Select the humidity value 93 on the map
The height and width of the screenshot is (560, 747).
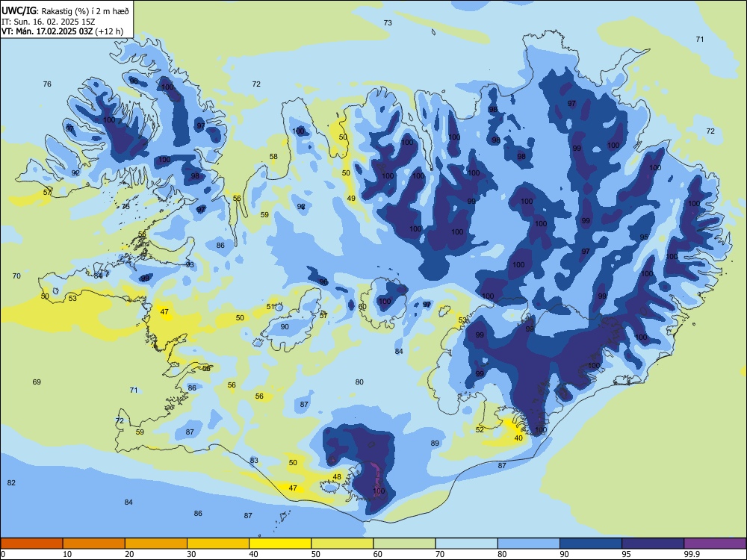tap(190, 265)
